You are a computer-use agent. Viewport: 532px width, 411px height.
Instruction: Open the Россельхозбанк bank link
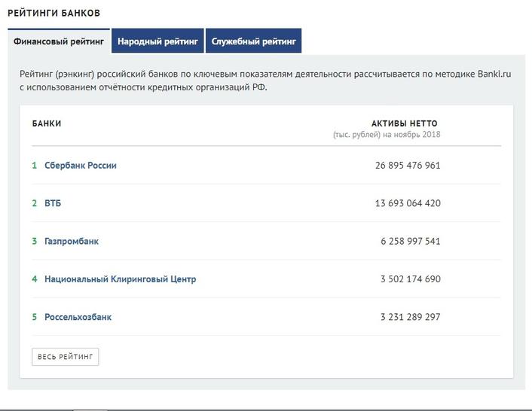click(78, 317)
